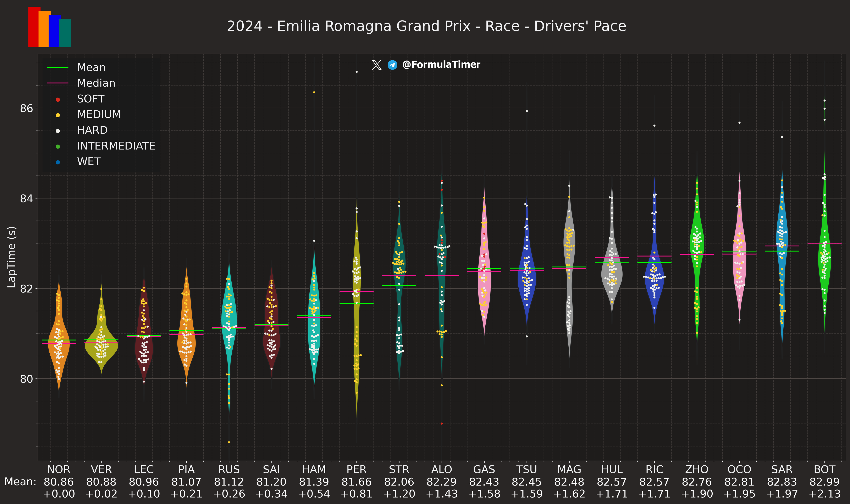Click the RUS driver label

[x=229, y=469]
